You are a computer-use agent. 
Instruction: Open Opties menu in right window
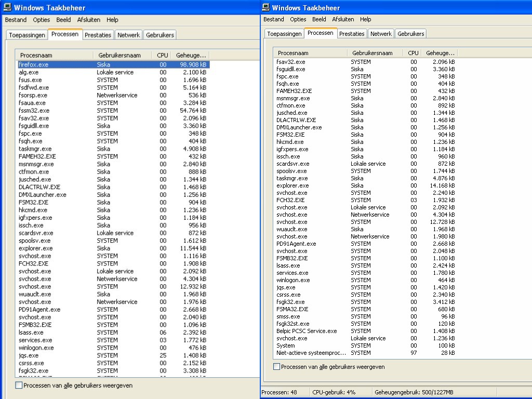click(x=298, y=19)
